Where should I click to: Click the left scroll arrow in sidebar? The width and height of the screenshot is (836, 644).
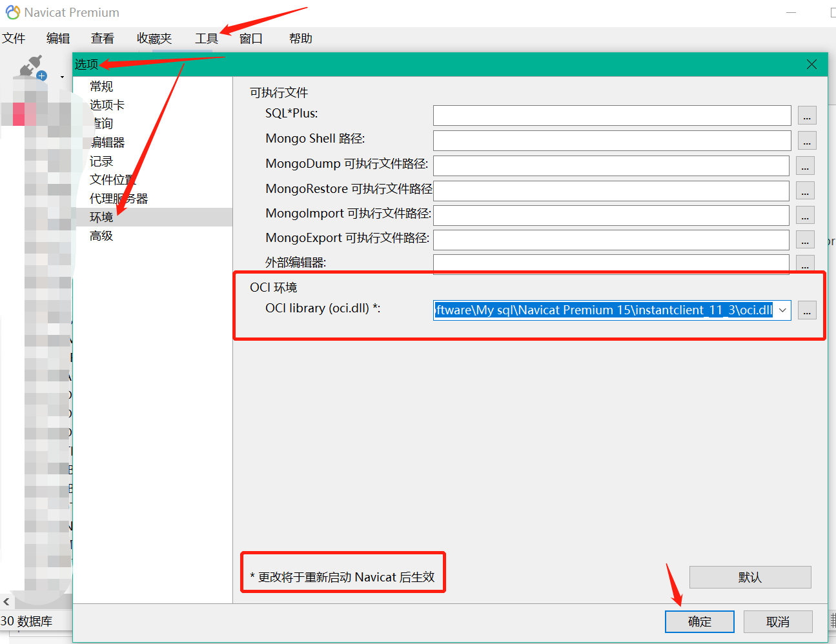coord(6,602)
